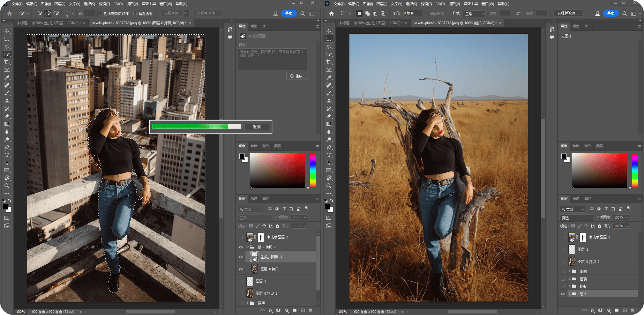Click the Beta flask icon in left window
The height and width of the screenshot is (315, 644).
click(275, 13)
